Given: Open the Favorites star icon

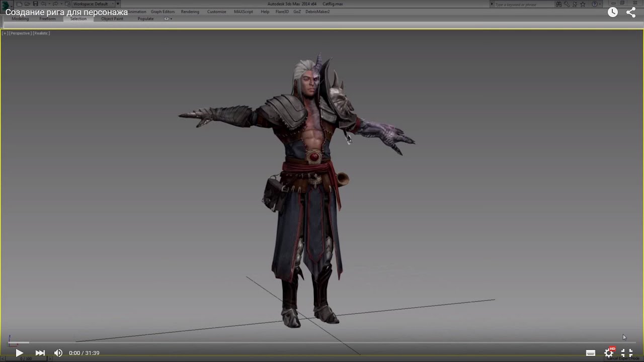Looking at the screenshot, I should click(583, 4).
